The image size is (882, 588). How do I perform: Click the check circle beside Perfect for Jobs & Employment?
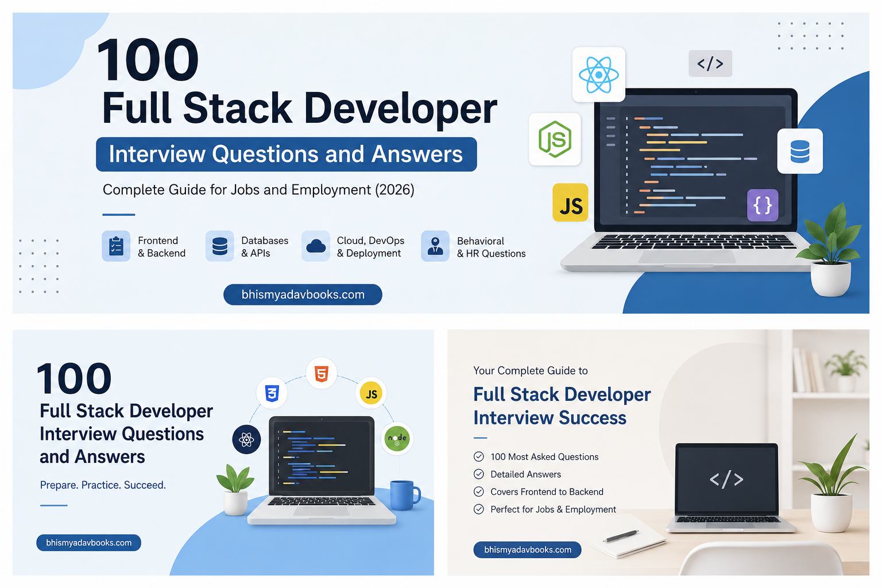pos(479,509)
